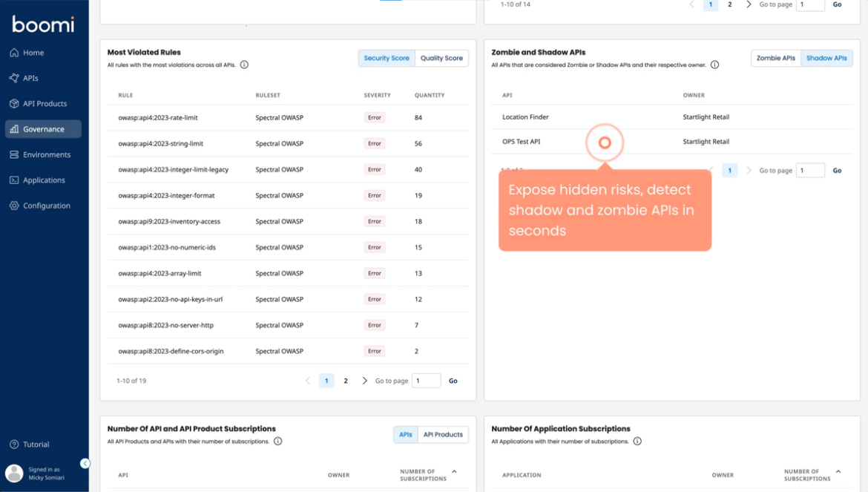Screen dimensions: 868x492
Task: Go to page 2 in the top-right panel
Action: 729,4
